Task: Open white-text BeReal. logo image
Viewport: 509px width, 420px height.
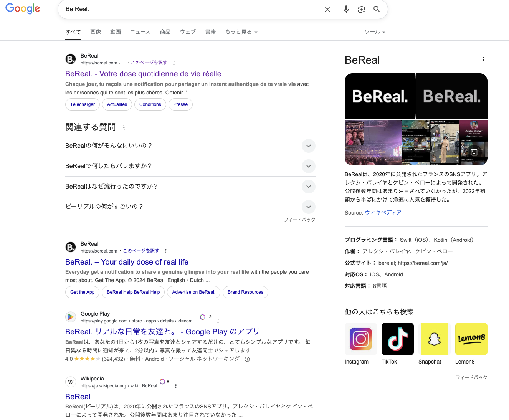Action: click(x=380, y=96)
